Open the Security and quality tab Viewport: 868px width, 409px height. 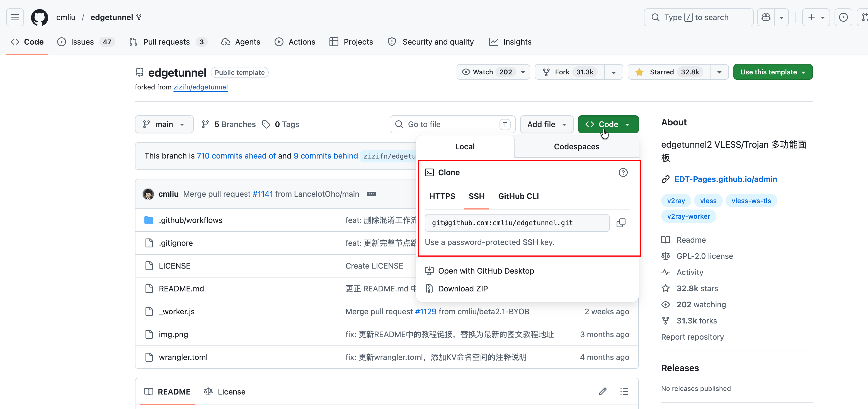[x=431, y=42]
